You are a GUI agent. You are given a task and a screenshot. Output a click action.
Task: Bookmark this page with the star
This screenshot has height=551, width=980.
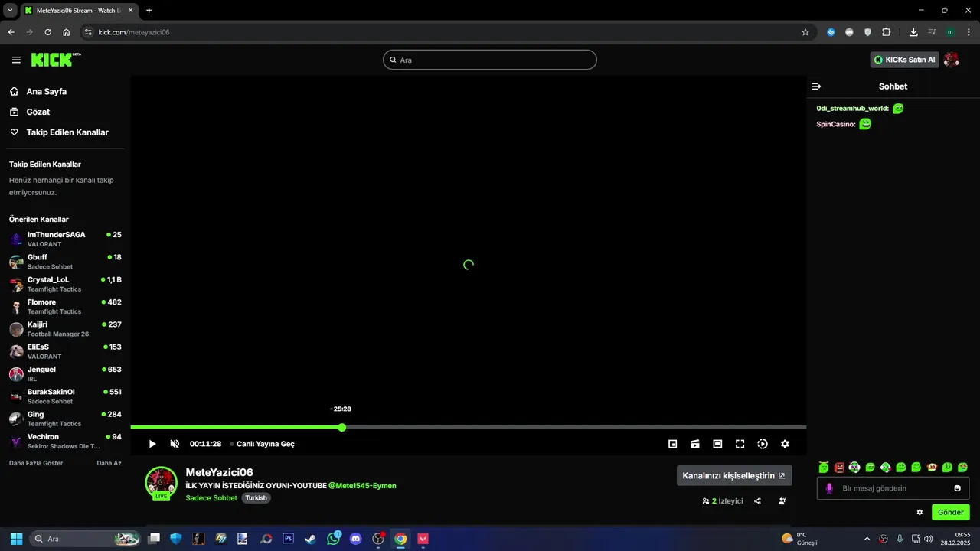(x=805, y=32)
